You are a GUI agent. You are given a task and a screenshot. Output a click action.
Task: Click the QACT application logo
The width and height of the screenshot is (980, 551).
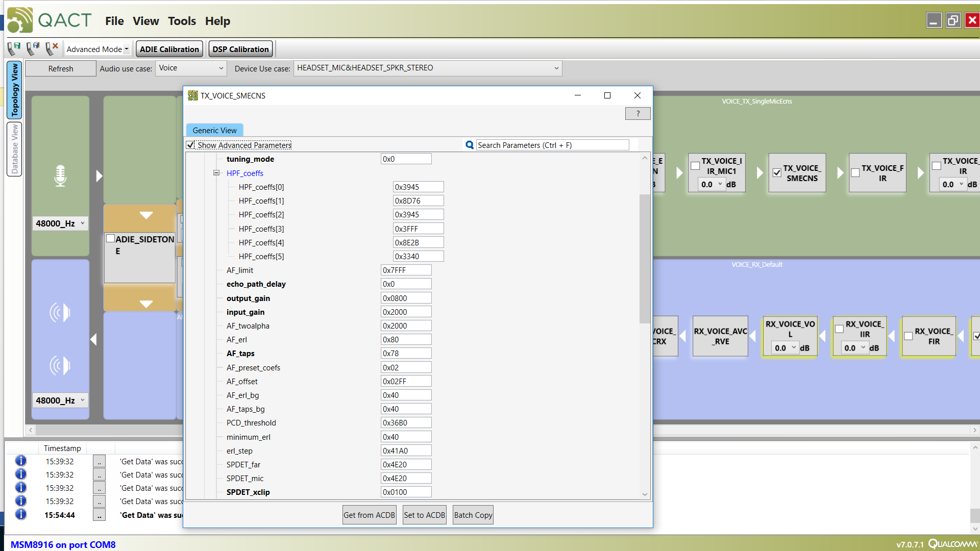(20, 20)
